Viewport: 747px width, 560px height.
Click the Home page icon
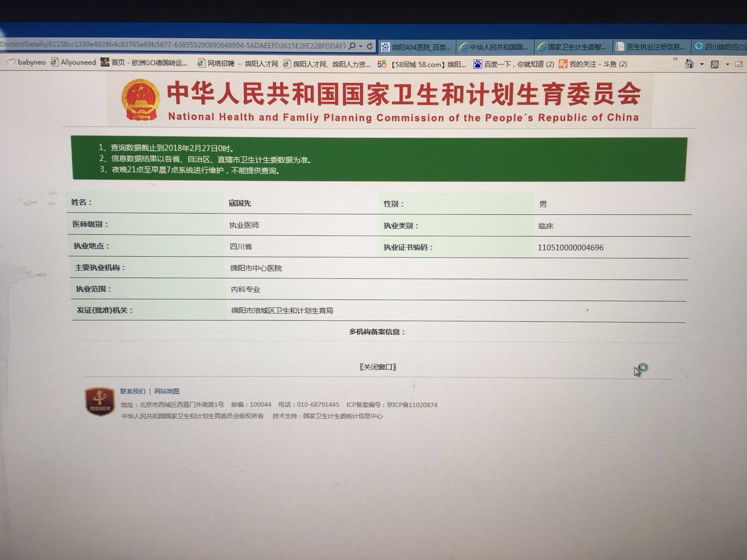coord(689,64)
